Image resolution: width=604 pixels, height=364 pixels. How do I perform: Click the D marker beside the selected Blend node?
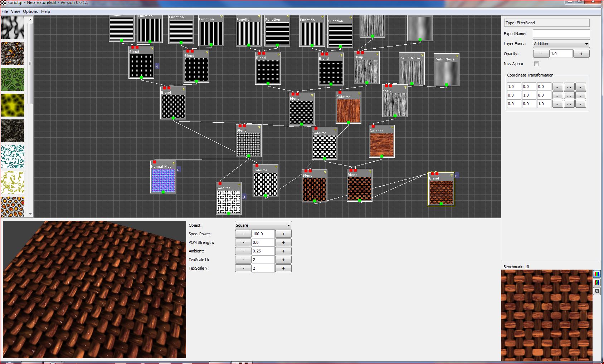coord(457,176)
